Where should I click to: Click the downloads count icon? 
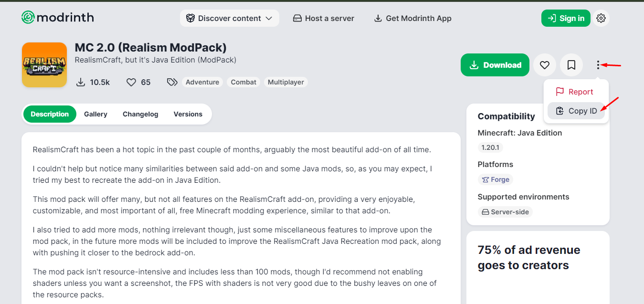(x=81, y=82)
